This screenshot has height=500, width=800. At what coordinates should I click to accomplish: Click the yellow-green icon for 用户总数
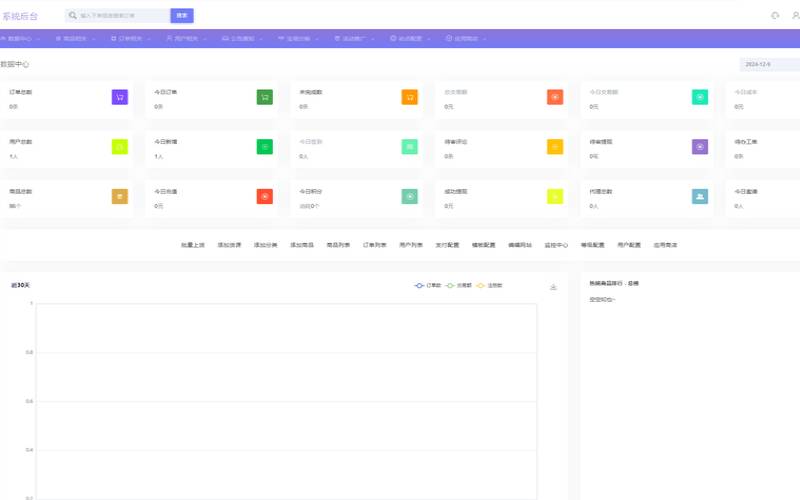(120, 147)
